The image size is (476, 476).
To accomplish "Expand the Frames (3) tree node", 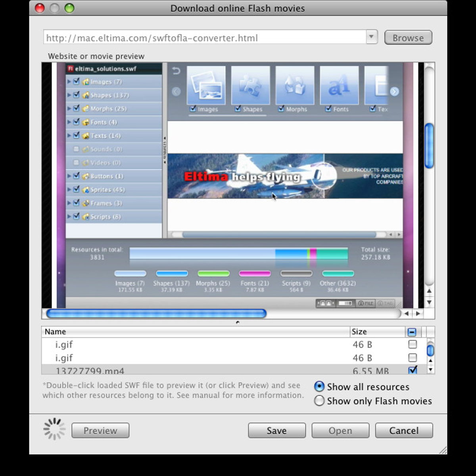I will point(69,203).
